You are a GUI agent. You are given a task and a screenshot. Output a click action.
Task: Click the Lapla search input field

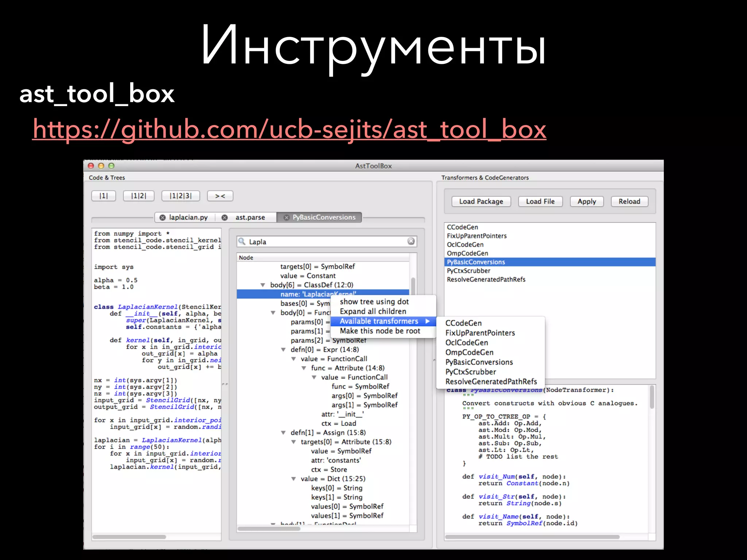(326, 241)
